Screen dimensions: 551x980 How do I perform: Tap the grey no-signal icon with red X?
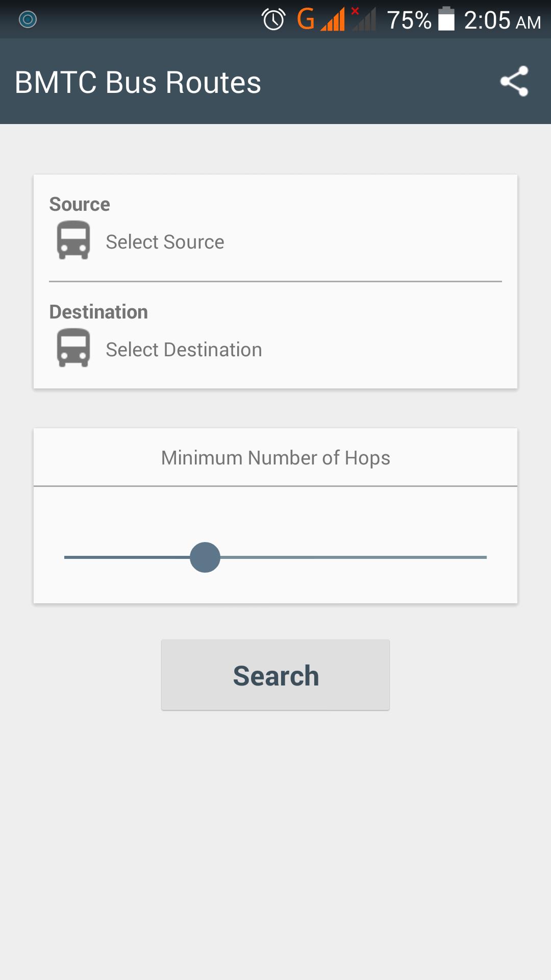[364, 19]
